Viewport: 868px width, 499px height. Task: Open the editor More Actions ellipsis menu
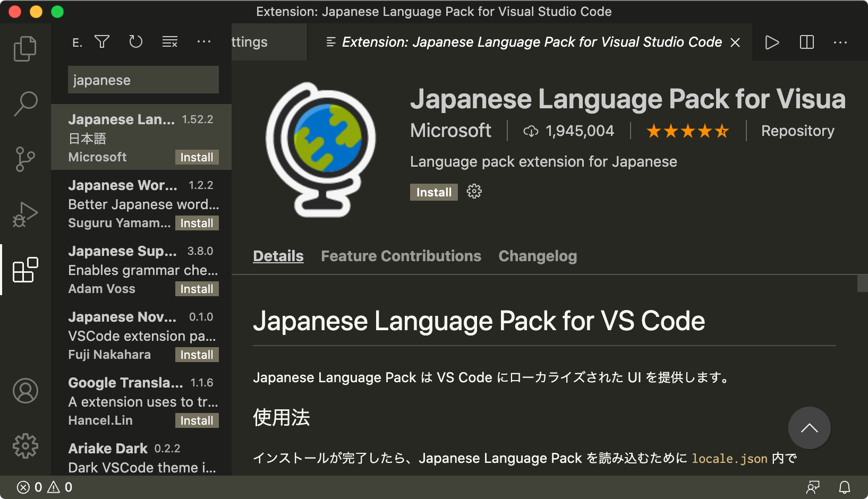(840, 42)
